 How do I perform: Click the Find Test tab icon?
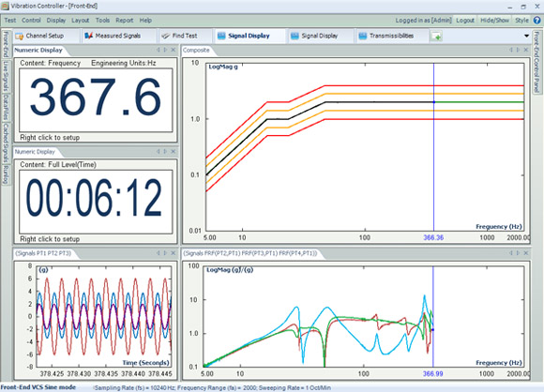165,36
